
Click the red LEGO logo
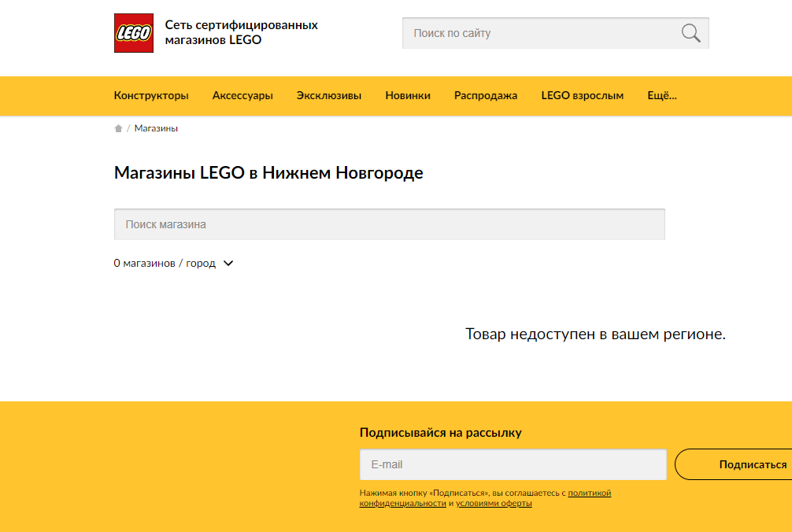[x=133, y=33]
